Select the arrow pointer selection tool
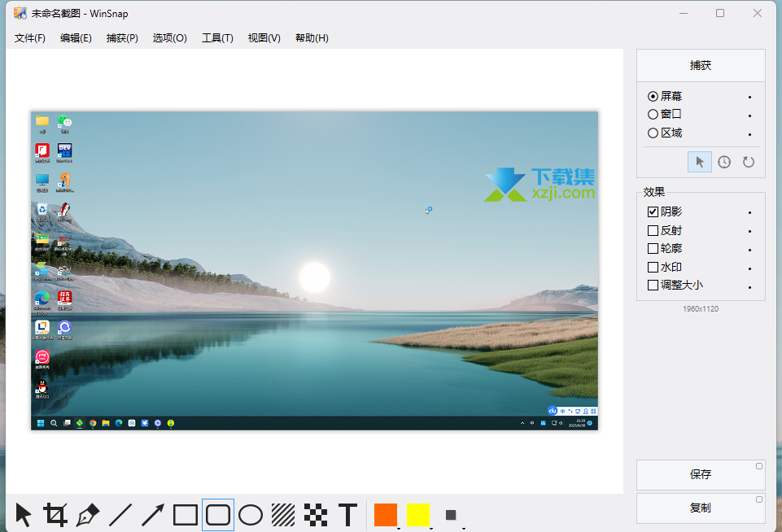The image size is (782, 532). pos(23,515)
